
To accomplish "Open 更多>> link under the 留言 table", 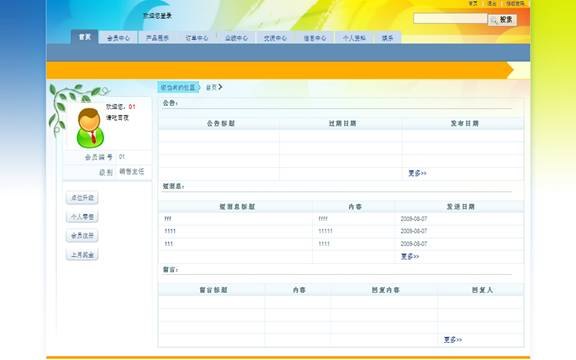I will click(453, 340).
